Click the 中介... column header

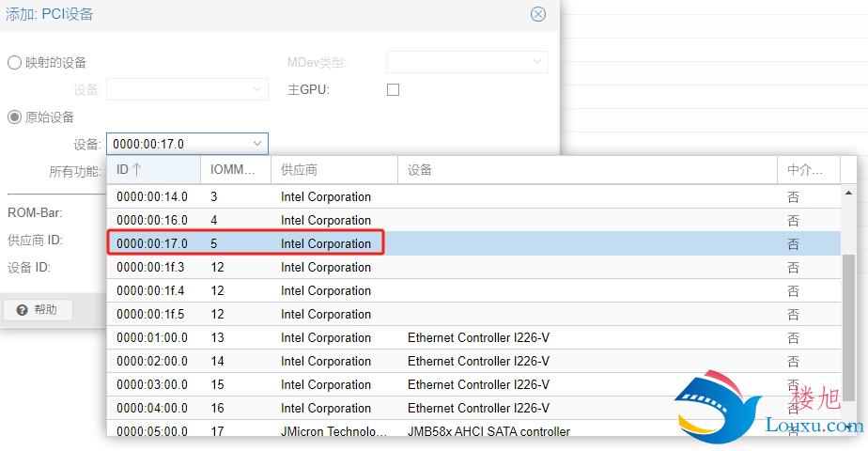coord(809,170)
